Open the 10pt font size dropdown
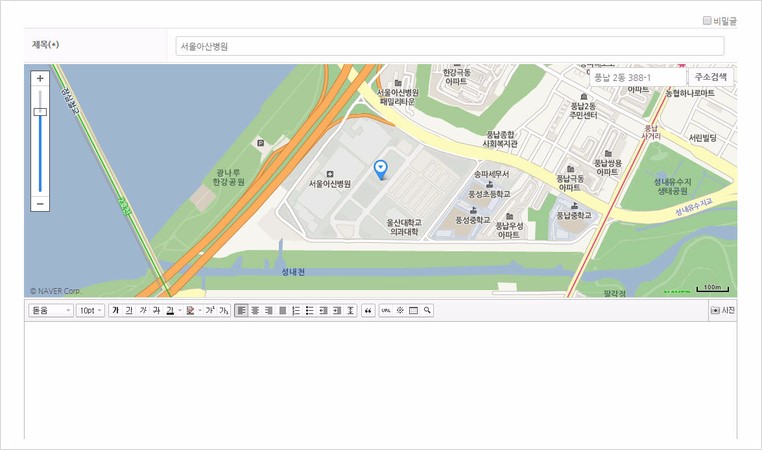The image size is (762, 450). pyautogui.click(x=90, y=311)
